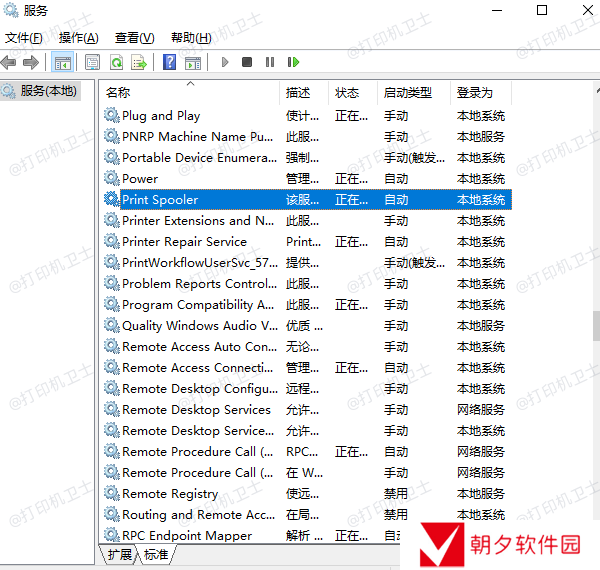The image size is (600, 570).
Task: Sort by 状态 column header
Action: [353, 92]
